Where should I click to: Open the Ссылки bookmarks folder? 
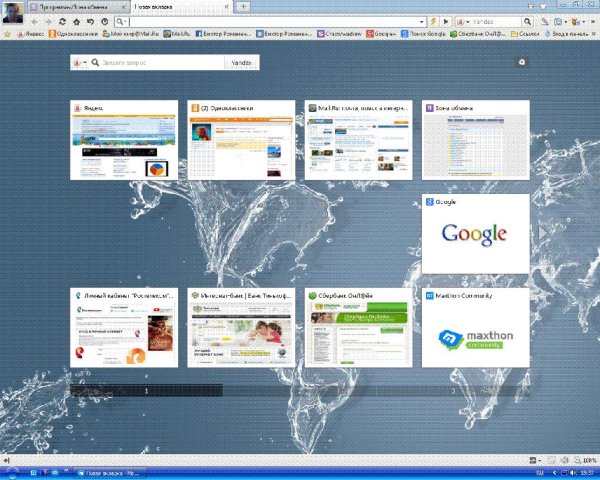point(525,34)
